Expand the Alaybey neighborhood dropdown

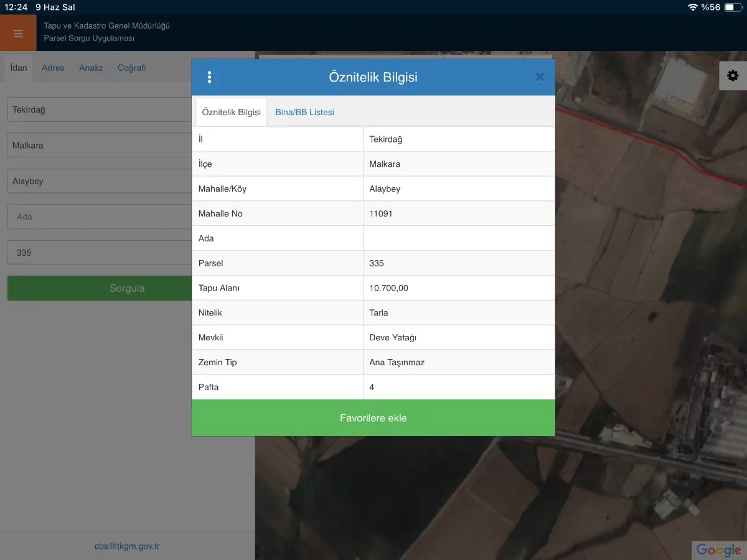[x=100, y=181]
